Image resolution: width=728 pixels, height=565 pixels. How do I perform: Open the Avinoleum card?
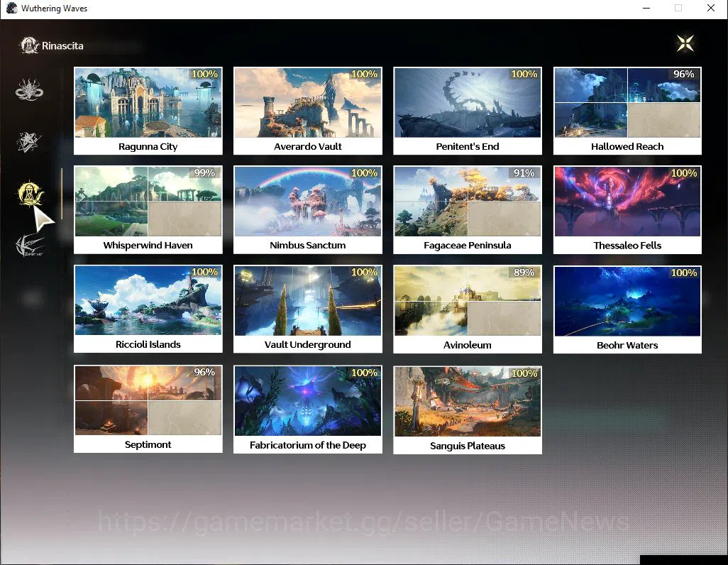point(468,309)
